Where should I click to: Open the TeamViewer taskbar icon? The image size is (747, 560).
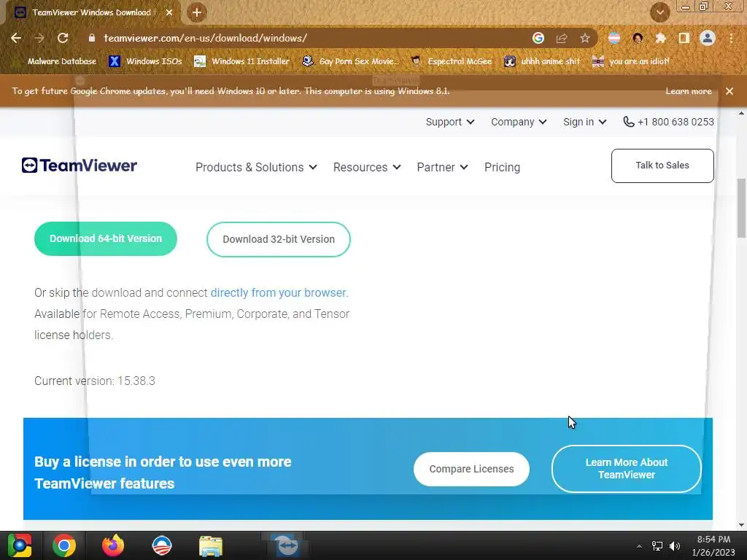click(x=287, y=545)
